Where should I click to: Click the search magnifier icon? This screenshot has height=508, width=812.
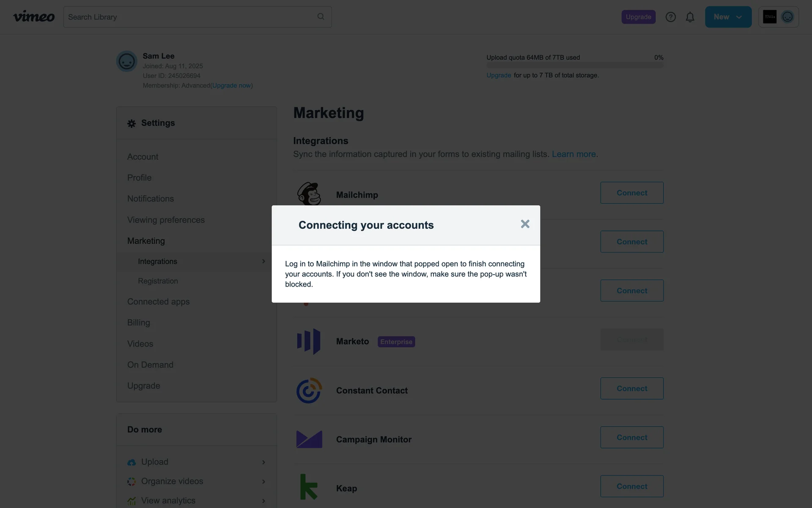[321, 17]
